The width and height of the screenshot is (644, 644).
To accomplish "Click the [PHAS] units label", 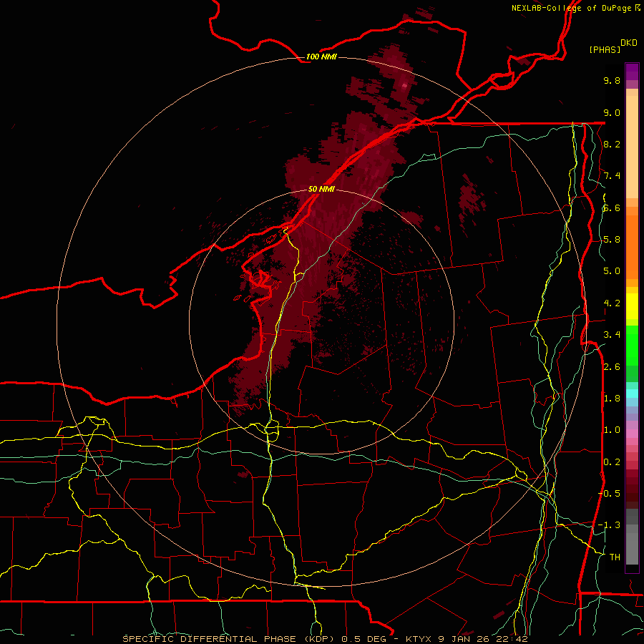I will [605, 49].
